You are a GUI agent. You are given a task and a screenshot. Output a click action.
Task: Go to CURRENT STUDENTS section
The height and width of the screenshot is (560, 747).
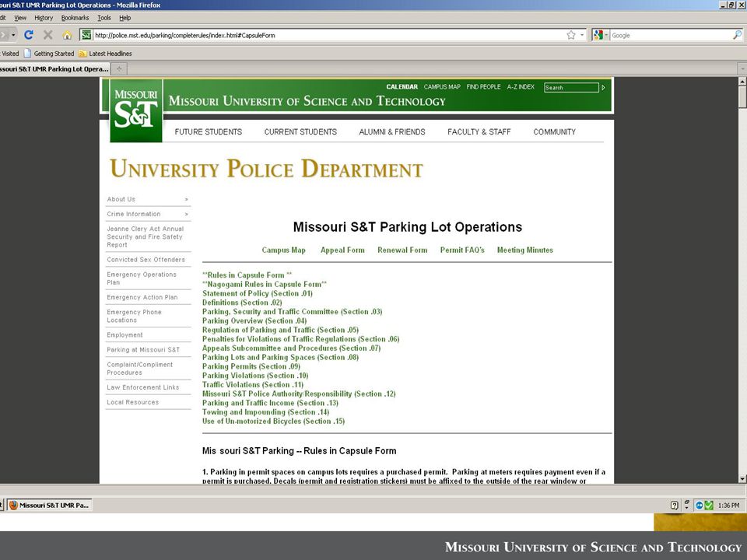[x=300, y=132]
